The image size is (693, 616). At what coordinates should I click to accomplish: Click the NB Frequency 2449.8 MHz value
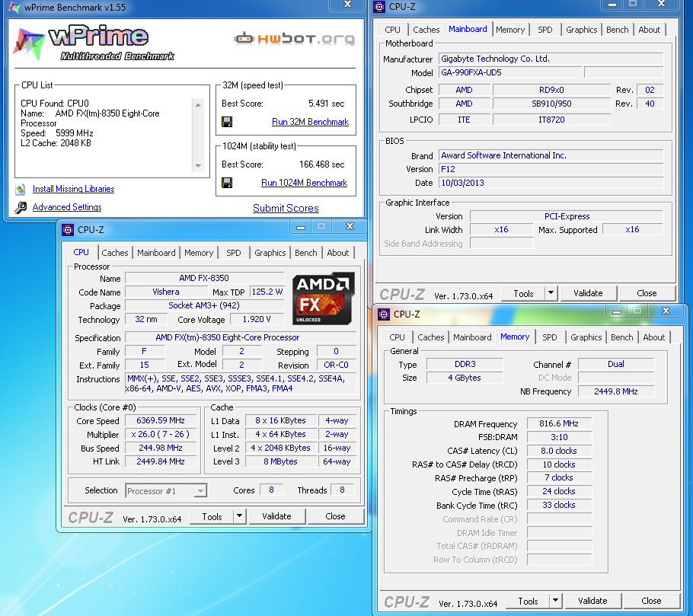click(x=616, y=391)
